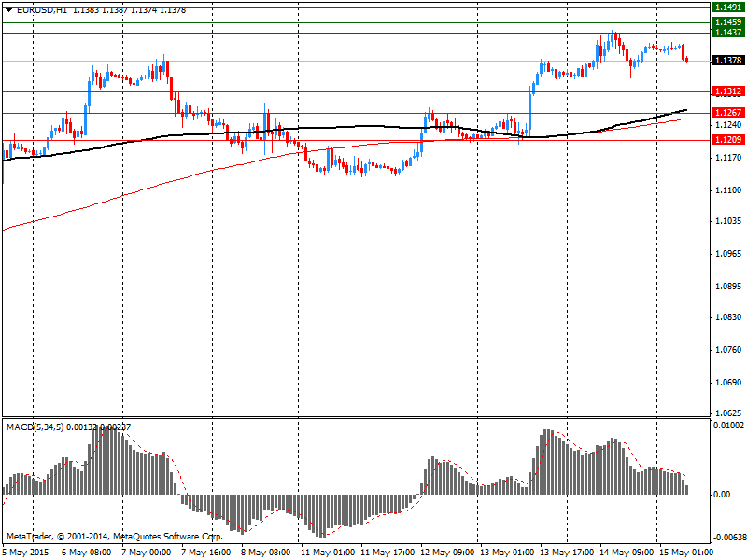Click the chart symbol dropdown triangle next to EURUSD

pyautogui.click(x=9, y=10)
